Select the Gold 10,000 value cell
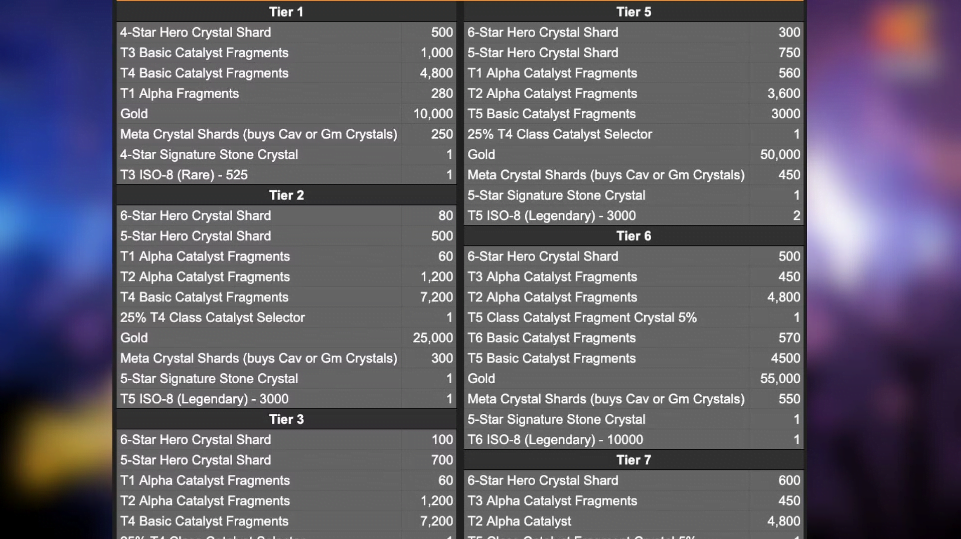The image size is (961, 539). [x=429, y=113]
